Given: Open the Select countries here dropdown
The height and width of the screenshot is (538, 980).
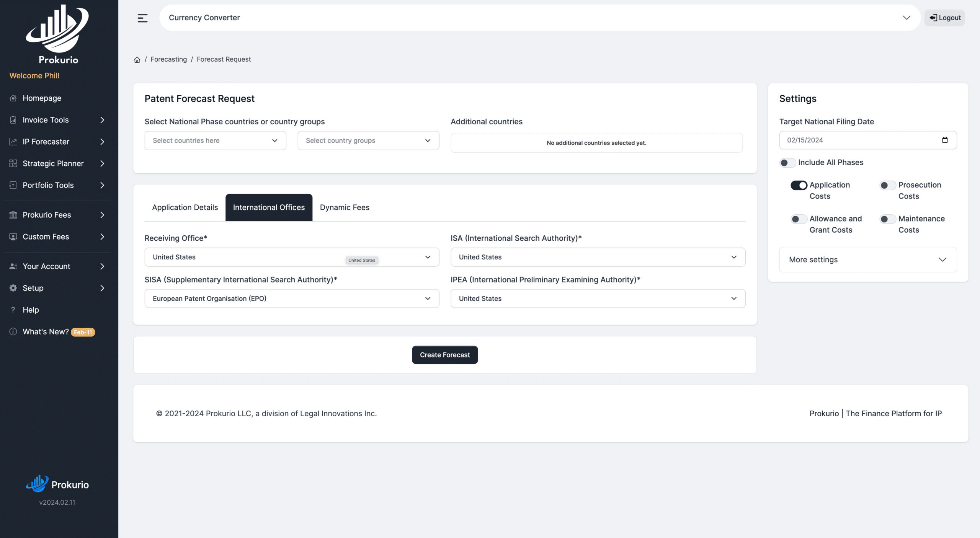Looking at the screenshot, I should tap(216, 140).
